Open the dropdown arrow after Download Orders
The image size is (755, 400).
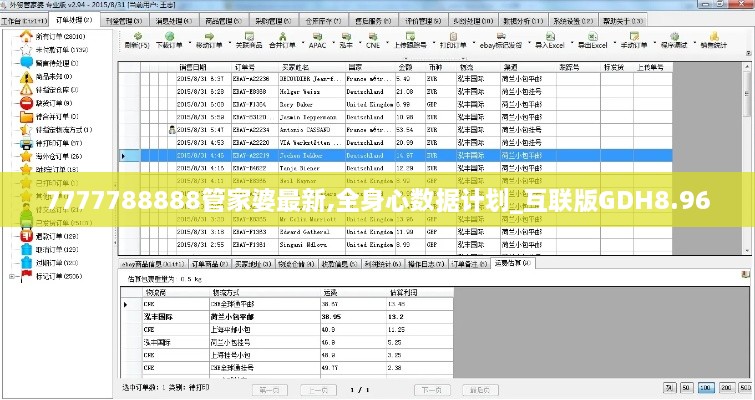[x=190, y=41]
